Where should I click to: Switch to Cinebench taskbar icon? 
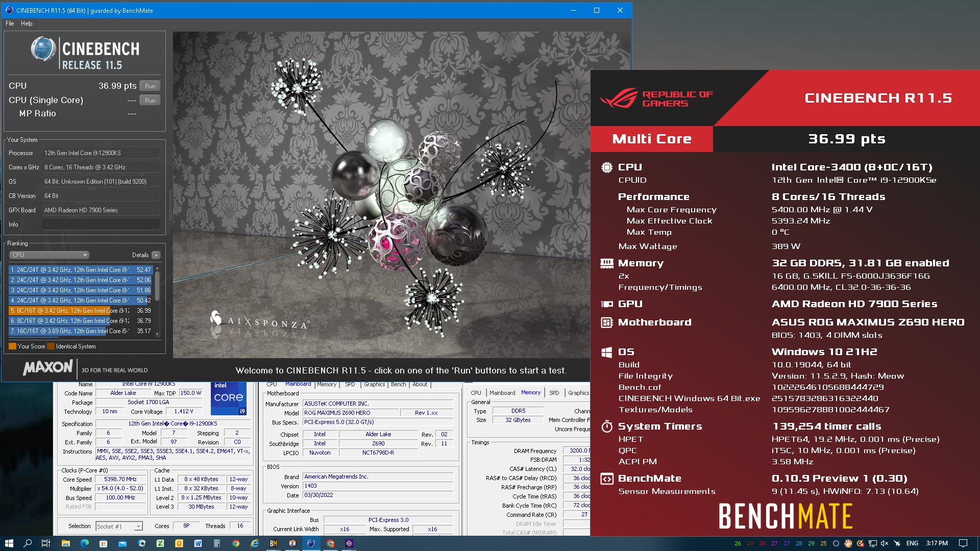311,543
